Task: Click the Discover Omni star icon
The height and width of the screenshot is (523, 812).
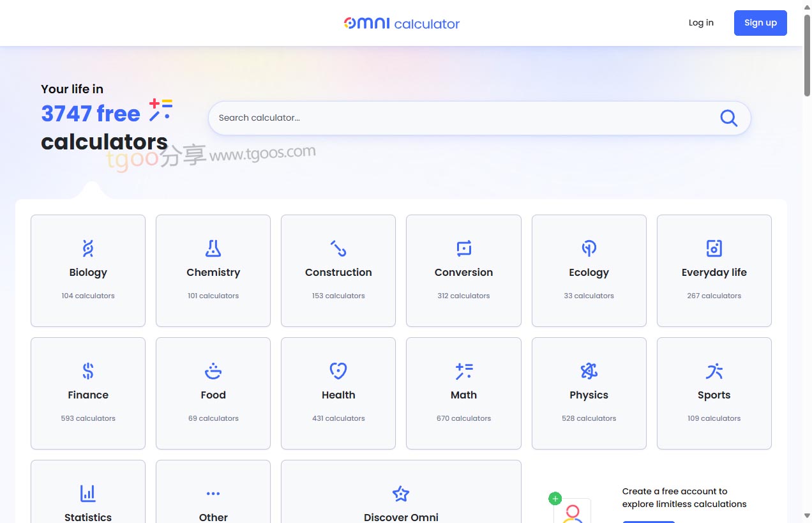Action: coord(401,494)
